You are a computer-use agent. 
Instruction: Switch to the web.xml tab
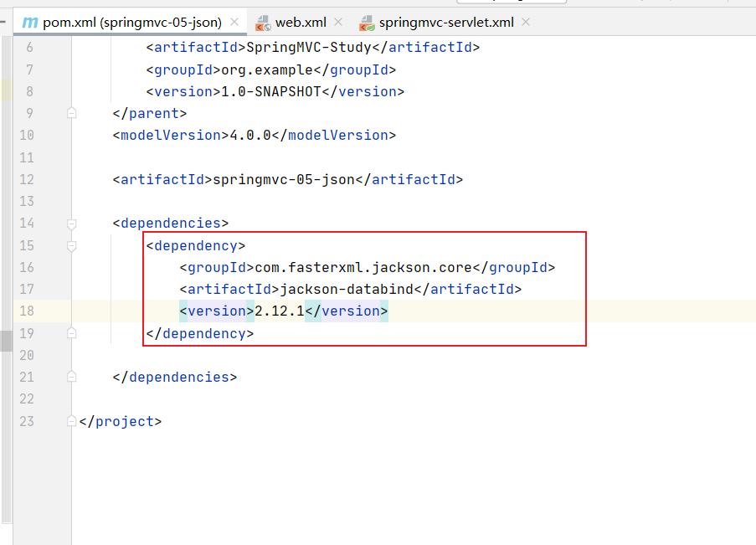click(x=303, y=23)
